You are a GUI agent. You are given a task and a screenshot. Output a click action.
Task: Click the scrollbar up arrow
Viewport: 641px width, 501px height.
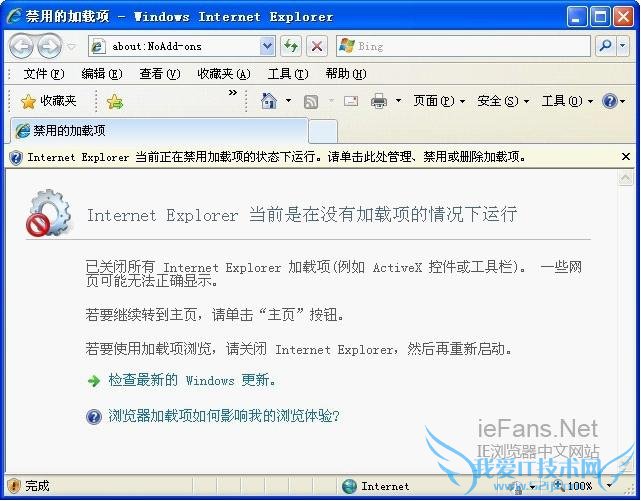pos(625,178)
